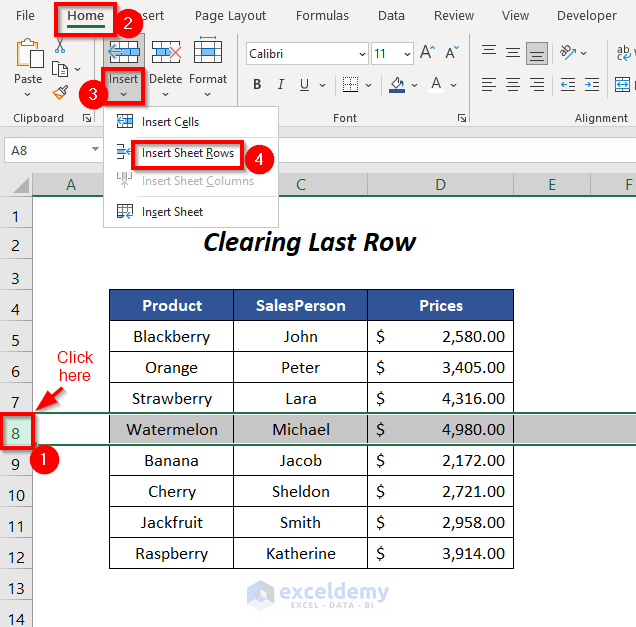636x627 pixels.
Task: Set Top Align for cell text
Action: pyautogui.click(x=489, y=52)
